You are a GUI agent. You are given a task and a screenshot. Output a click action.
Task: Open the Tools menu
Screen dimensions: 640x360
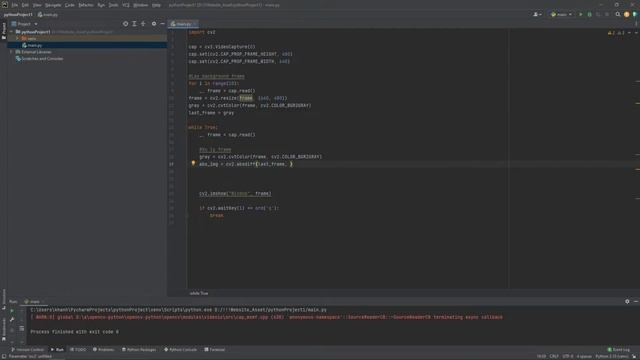click(113, 5)
